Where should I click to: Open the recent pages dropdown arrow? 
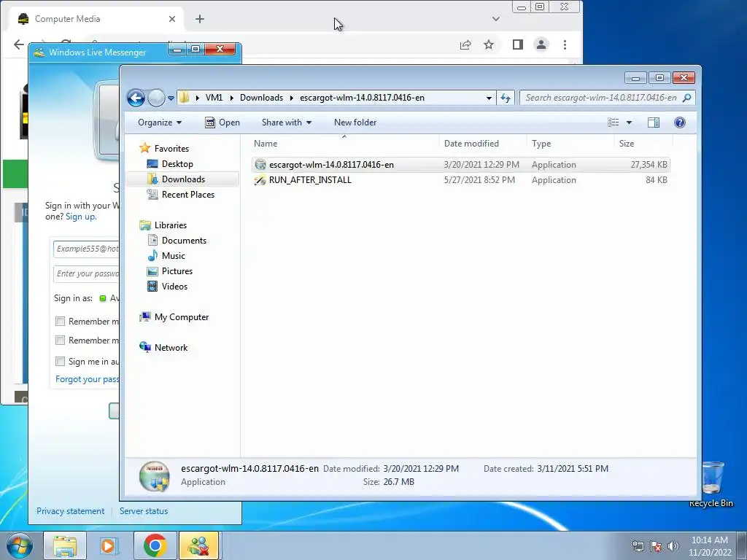171,98
